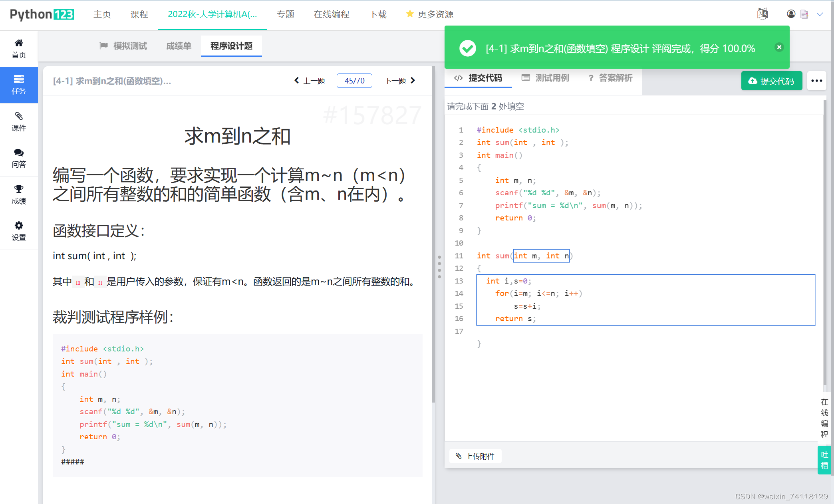Click code line 1 '#include <stdio.h>'
Screen dimensions: 834x504
(518, 130)
